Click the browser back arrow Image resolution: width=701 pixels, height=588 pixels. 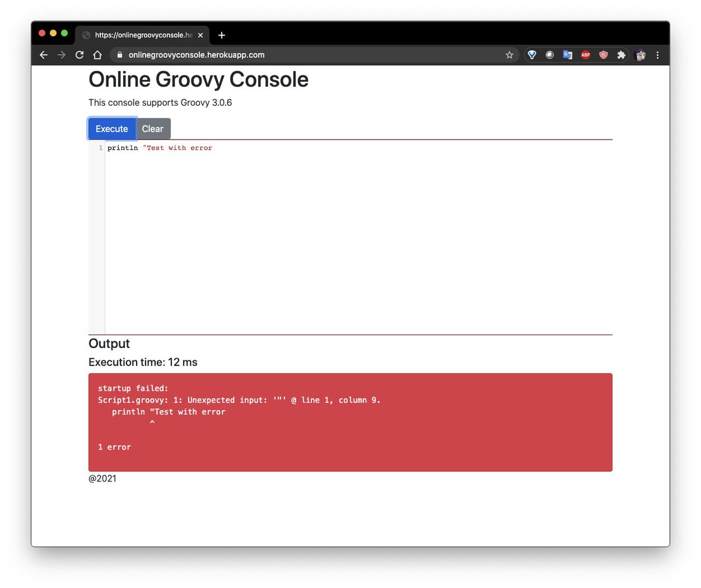click(x=43, y=55)
